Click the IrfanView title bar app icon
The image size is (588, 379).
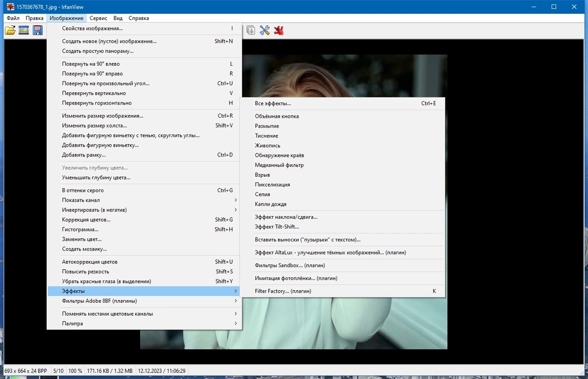(10, 7)
